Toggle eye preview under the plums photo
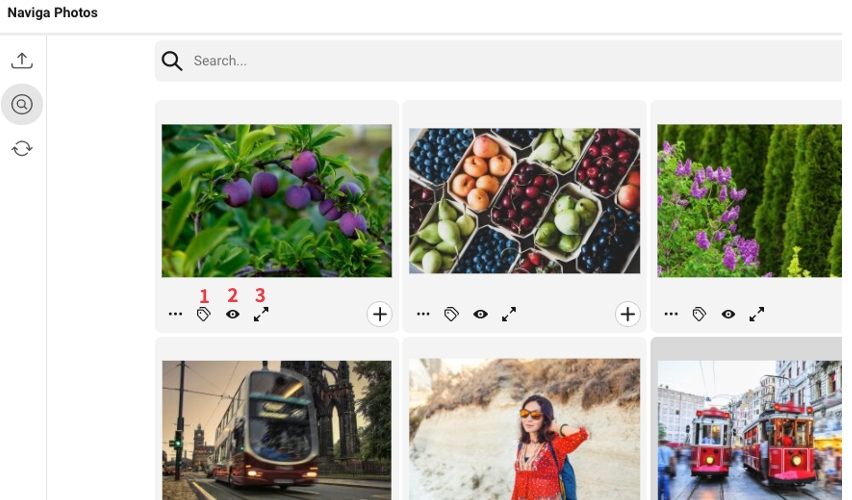This screenshot has width=852, height=500. point(233,314)
